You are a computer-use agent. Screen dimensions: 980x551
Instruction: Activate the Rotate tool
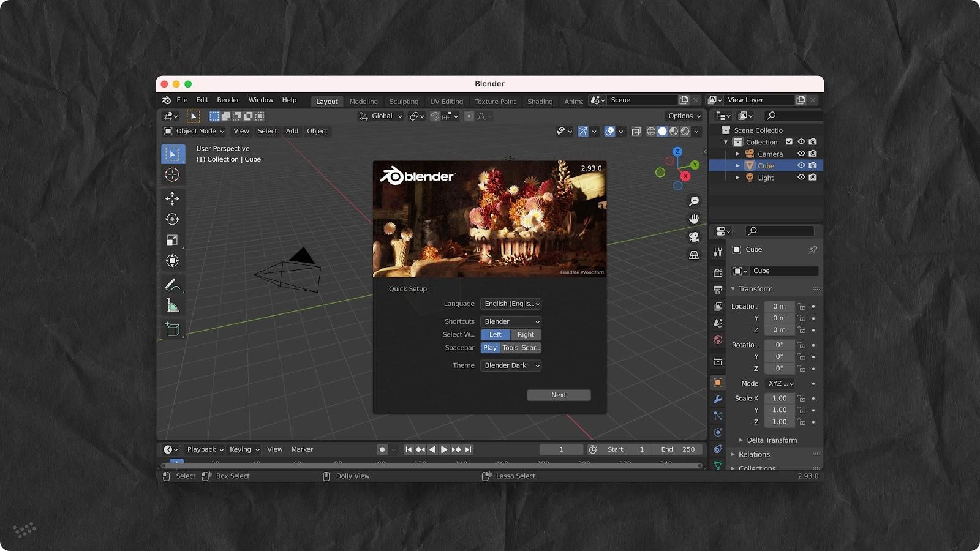[172, 219]
